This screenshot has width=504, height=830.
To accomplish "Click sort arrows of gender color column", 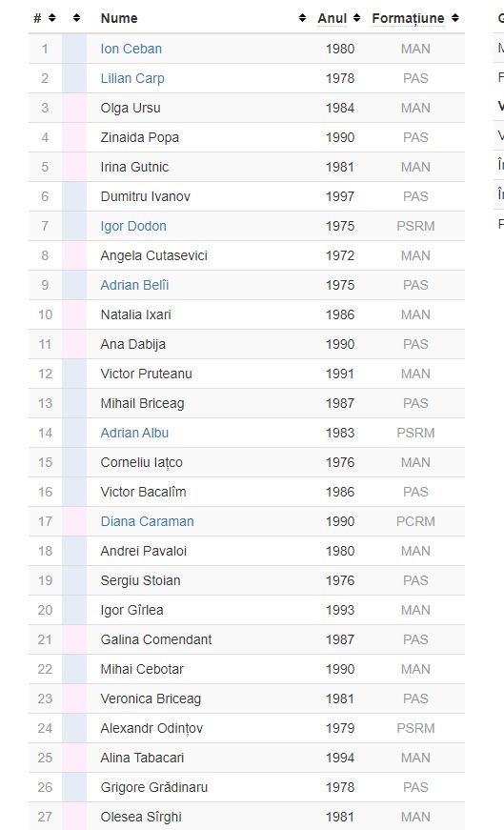I will [77, 18].
